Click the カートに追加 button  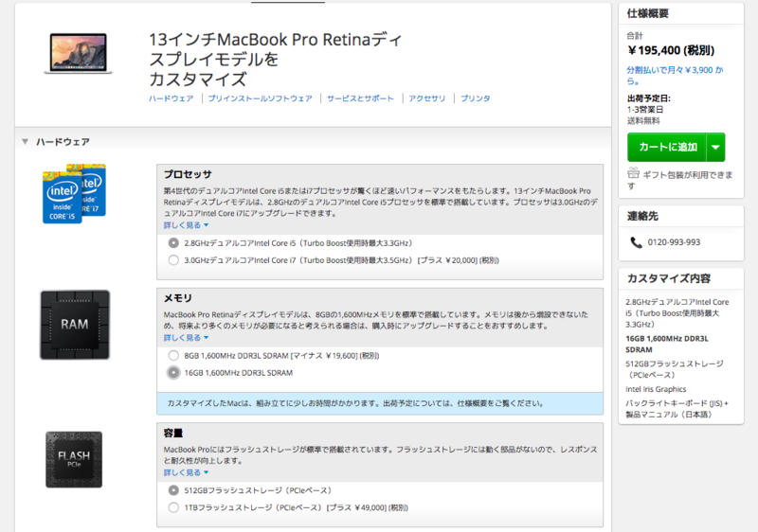[667, 148]
